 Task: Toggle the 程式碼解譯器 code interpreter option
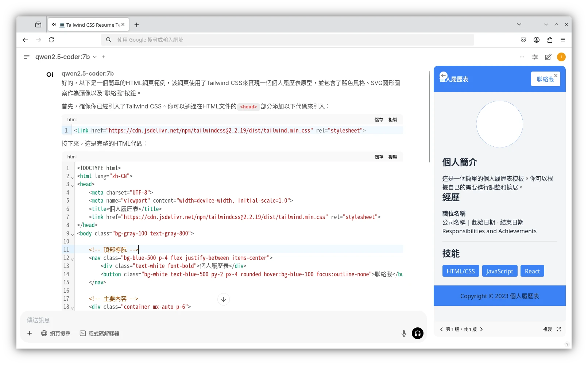click(100, 333)
